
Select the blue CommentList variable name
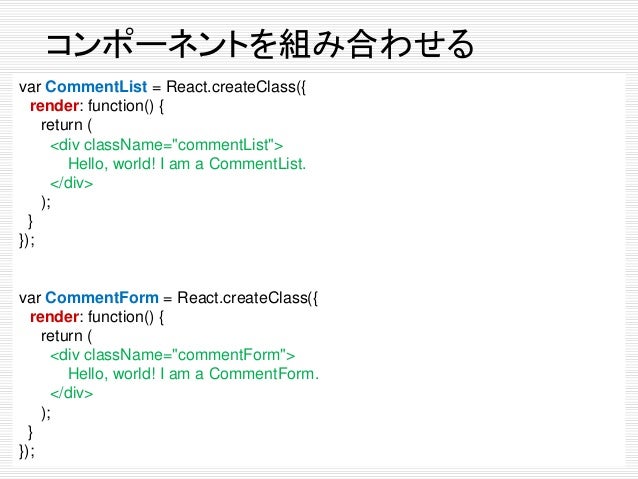point(96,87)
